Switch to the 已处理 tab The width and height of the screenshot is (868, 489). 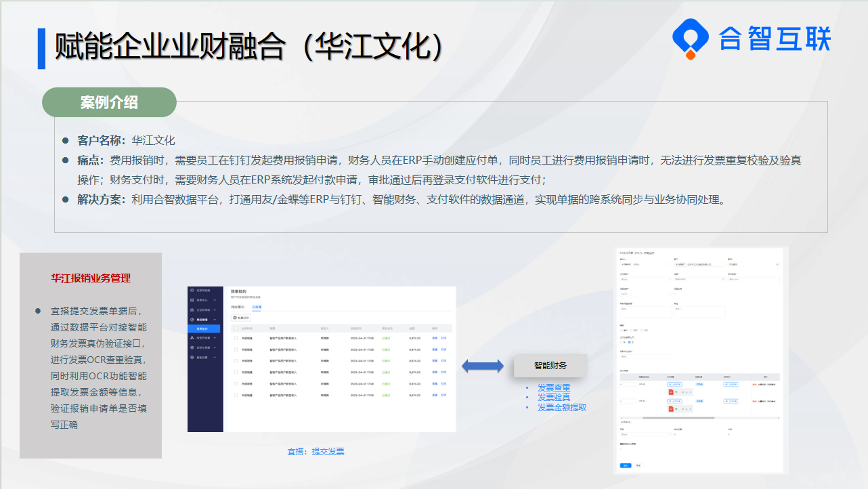click(x=257, y=307)
